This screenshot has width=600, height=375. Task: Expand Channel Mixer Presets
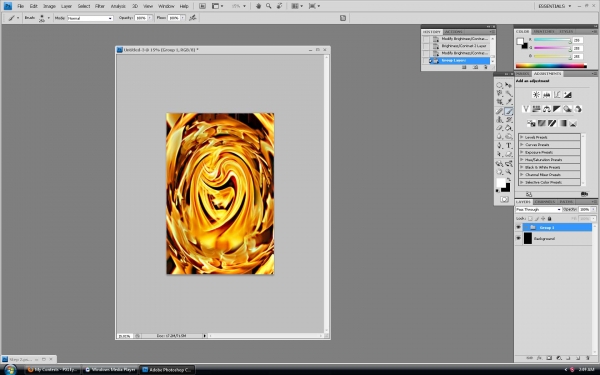[522, 174]
